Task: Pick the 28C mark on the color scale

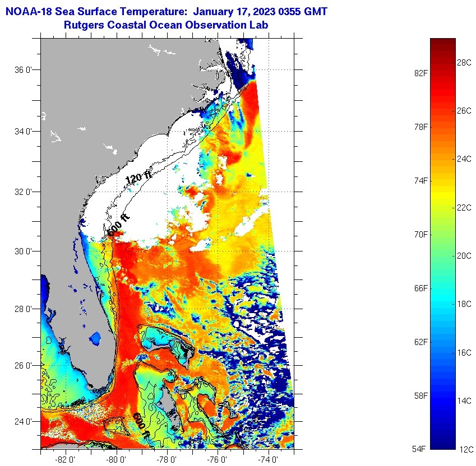Action: [x=464, y=63]
